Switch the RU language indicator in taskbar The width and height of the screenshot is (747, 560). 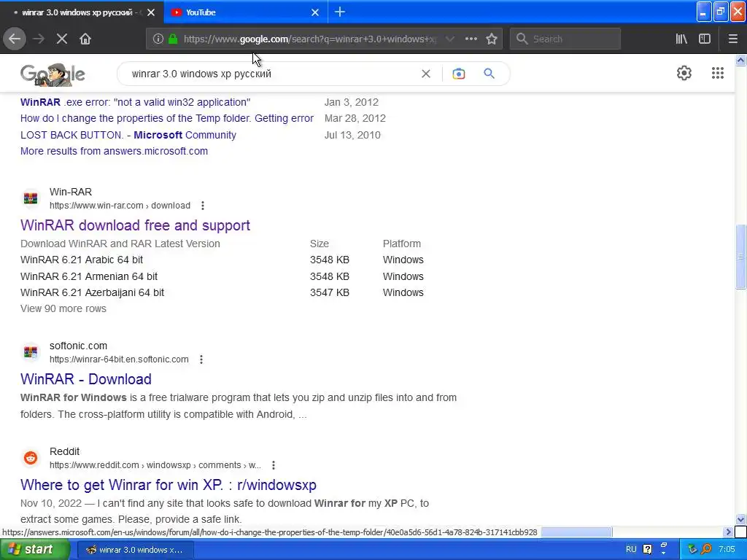pos(631,550)
